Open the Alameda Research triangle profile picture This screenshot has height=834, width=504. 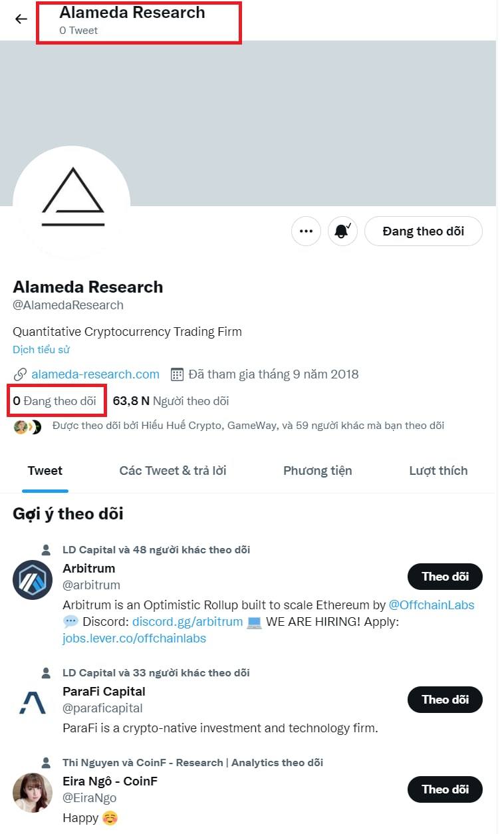[x=72, y=204]
